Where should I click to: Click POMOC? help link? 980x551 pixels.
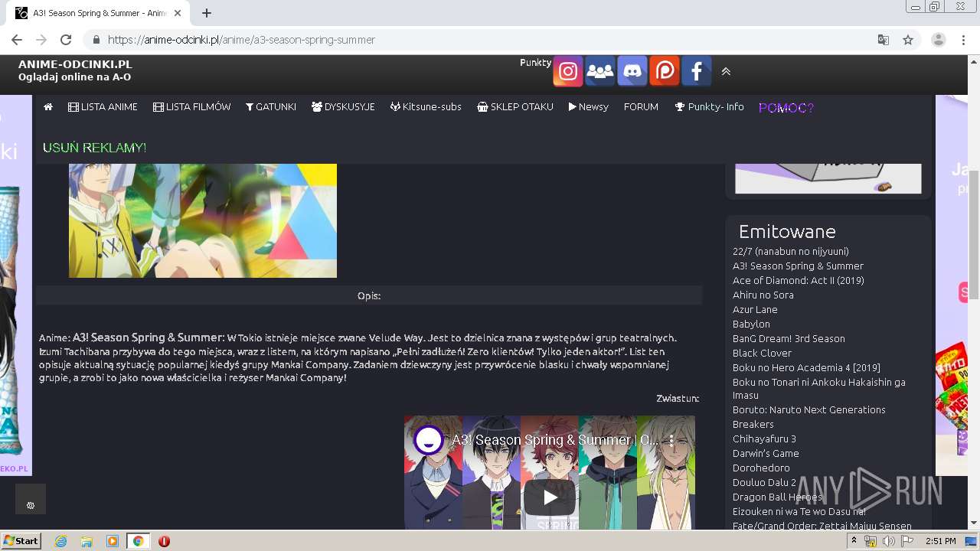coord(786,108)
